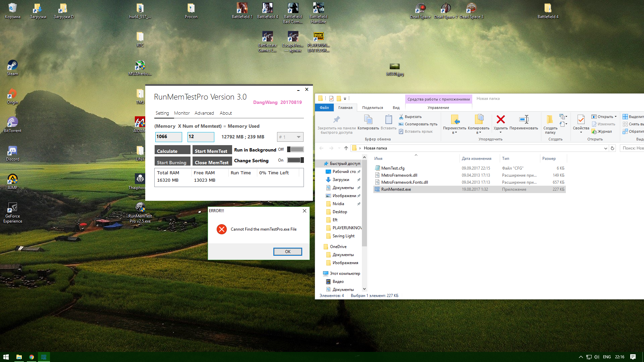Click Chrome icon on taskbar
This screenshot has width=644, height=362.
[32, 357]
